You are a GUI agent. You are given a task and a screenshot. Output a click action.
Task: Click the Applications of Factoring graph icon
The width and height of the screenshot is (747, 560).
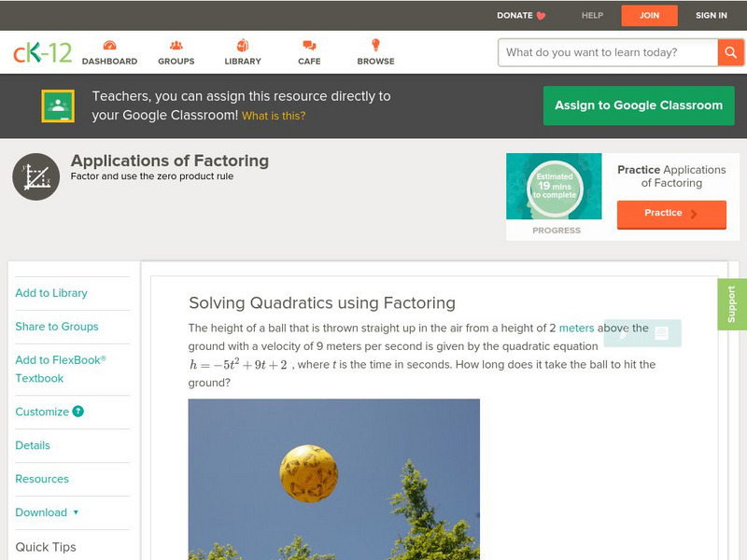tap(36, 176)
